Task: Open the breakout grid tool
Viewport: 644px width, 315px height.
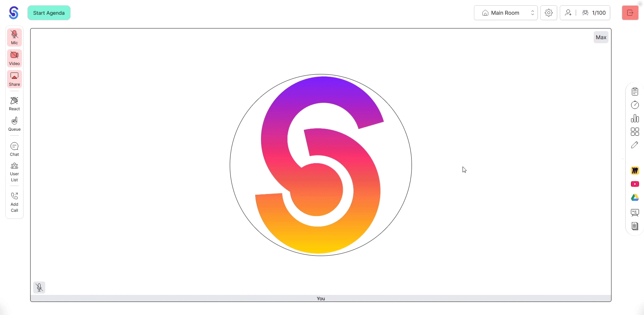Action: point(635,132)
